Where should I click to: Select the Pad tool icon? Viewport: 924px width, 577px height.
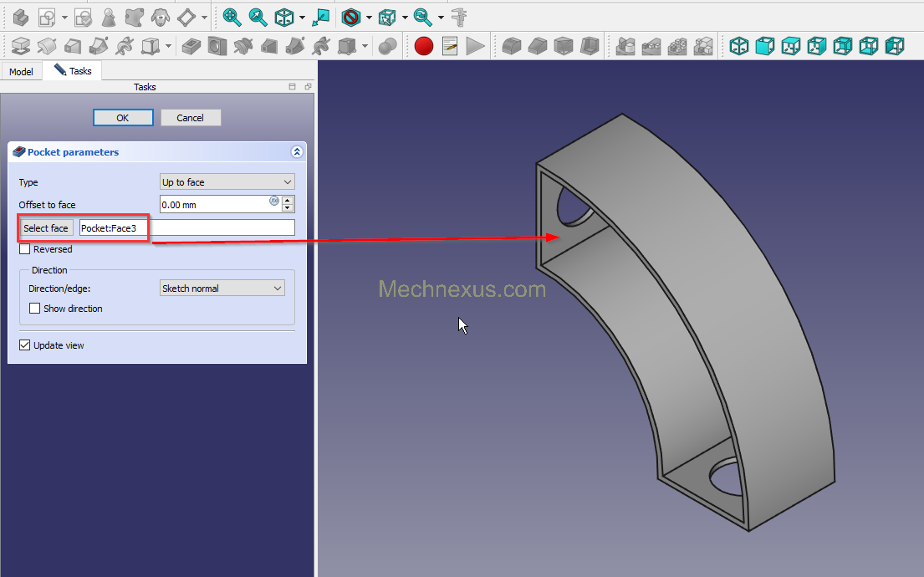click(x=21, y=46)
